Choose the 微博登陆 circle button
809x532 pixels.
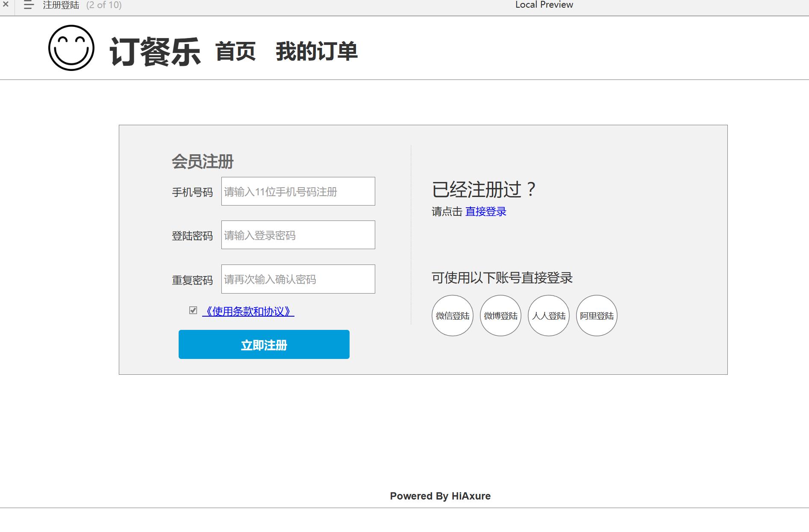pos(501,315)
